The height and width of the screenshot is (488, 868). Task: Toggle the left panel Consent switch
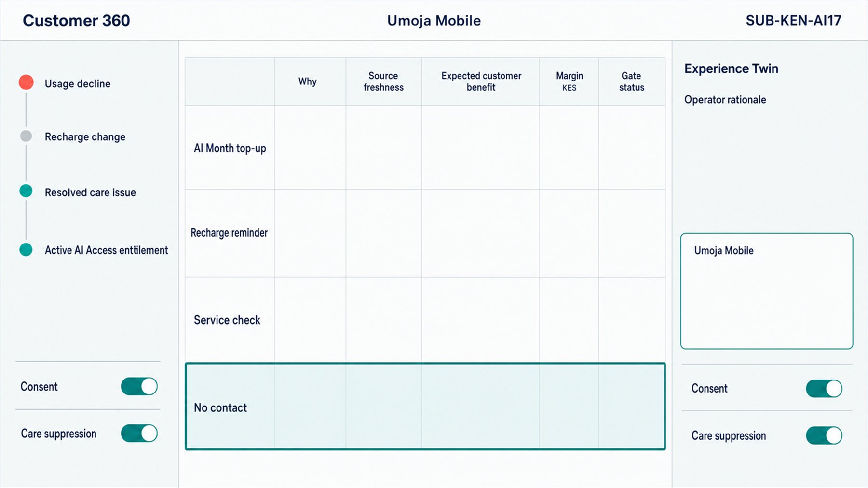pyautogui.click(x=139, y=386)
